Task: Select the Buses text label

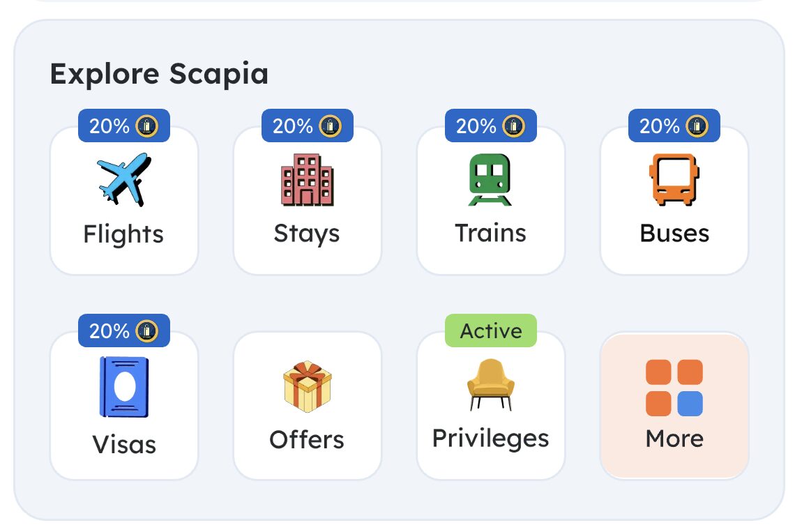Action: [674, 233]
